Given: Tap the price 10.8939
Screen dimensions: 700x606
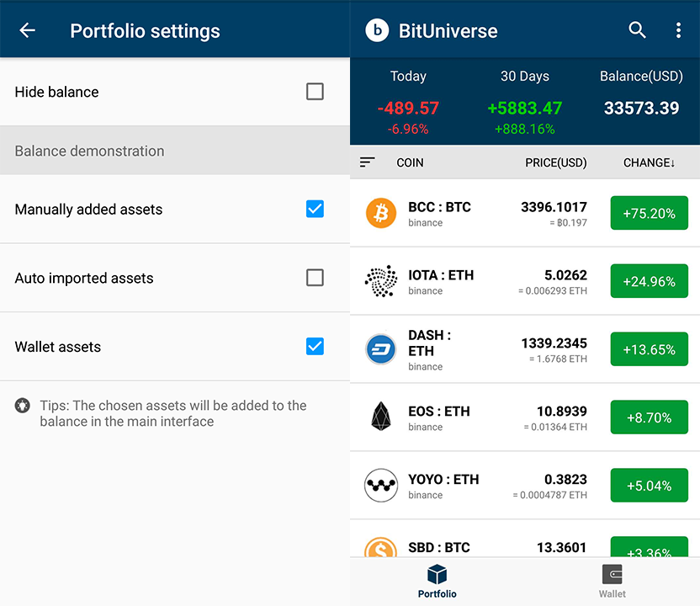Looking at the screenshot, I should (562, 412).
